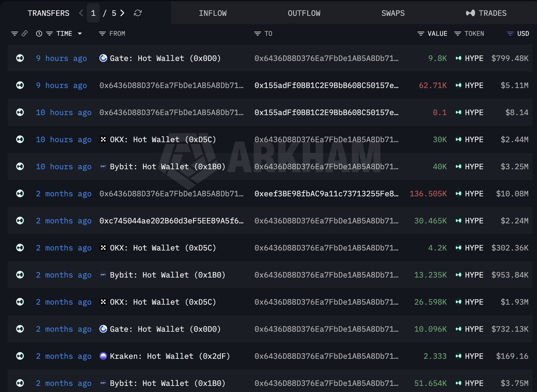Open '10 hours ago' link in the $8.14 row
This screenshot has height=392, width=537.
(x=64, y=113)
